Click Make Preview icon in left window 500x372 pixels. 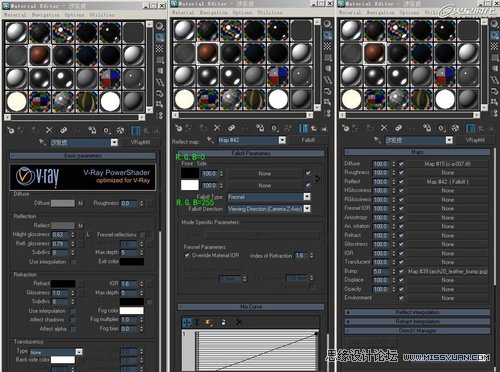160,82
